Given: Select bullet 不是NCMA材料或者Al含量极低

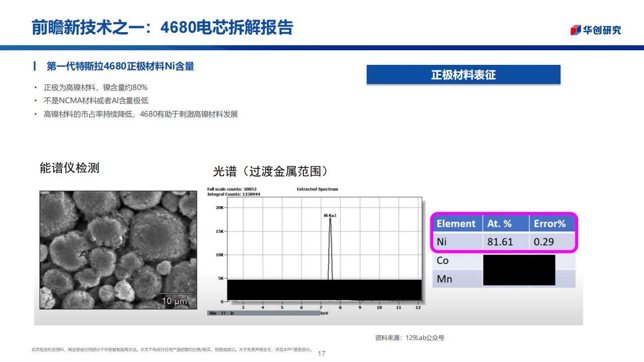Looking at the screenshot, I should pos(96,101).
